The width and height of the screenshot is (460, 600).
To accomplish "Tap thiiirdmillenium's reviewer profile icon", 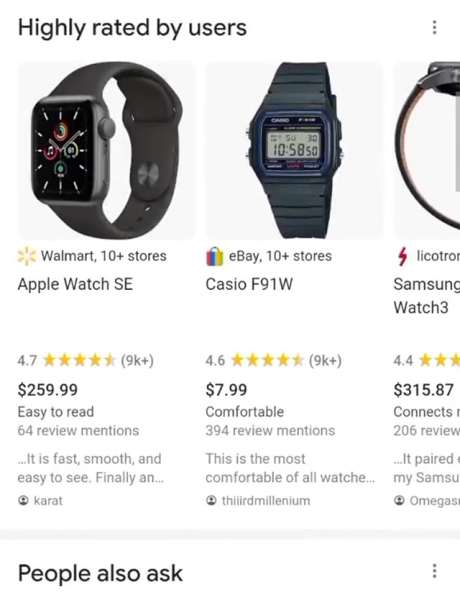I will 211,500.
